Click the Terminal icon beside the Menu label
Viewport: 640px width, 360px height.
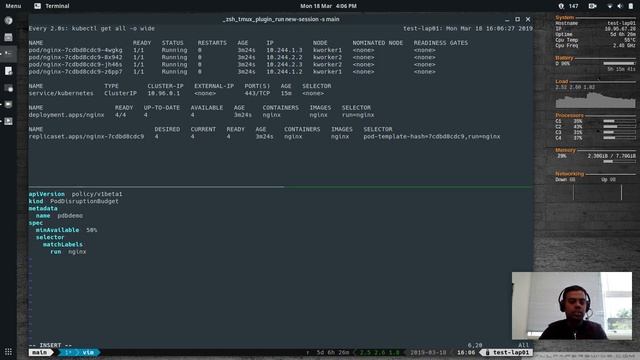pyautogui.click(x=37, y=6)
